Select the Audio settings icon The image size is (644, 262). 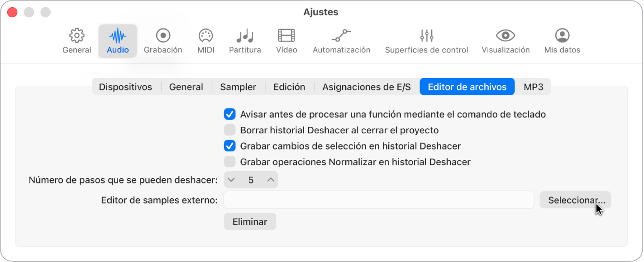tap(117, 39)
